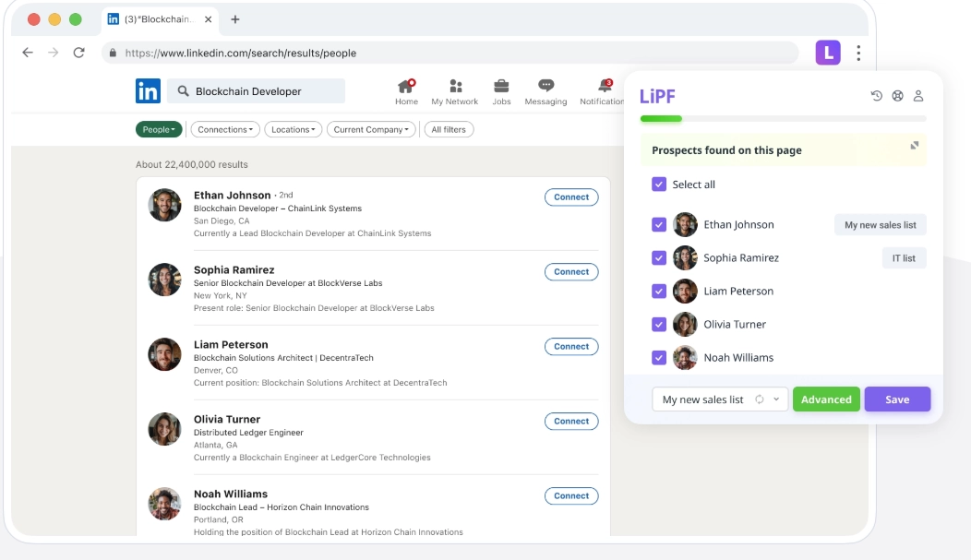Click the purple L extension icon
Viewport: 971px width, 560px height.
coord(828,53)
